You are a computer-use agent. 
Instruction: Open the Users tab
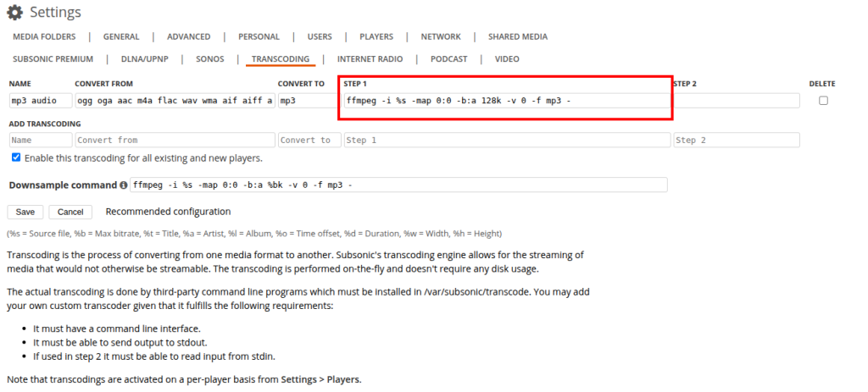pyautogui.click(x=320, y=36)
